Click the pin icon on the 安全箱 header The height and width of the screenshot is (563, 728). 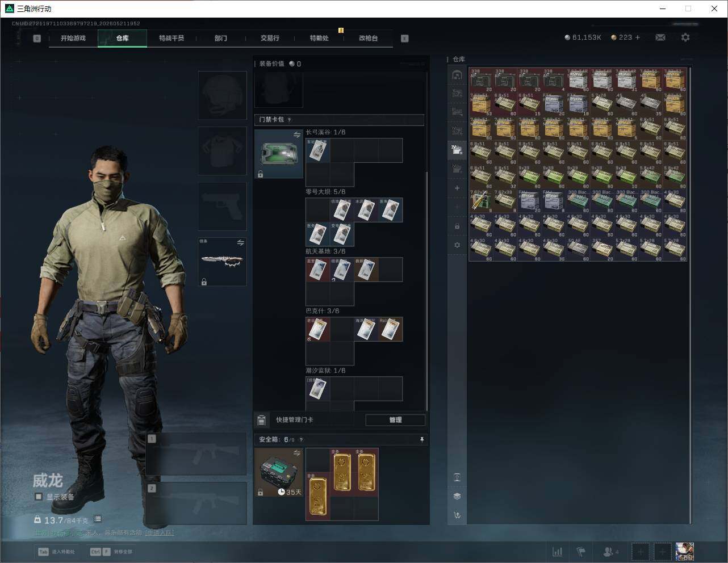pyautogui.click(x=421, y=439)
